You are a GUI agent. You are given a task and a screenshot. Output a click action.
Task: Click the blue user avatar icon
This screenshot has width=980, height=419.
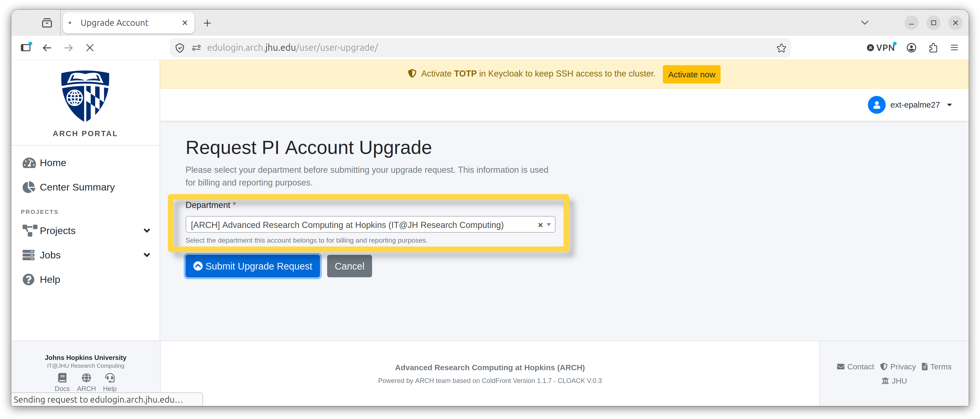coord(877,105)
